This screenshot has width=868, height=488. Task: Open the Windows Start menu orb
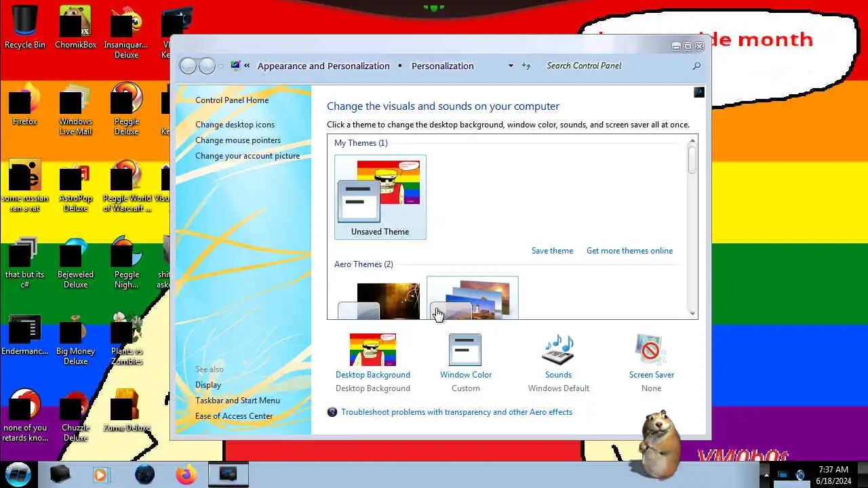pos(18,474)
